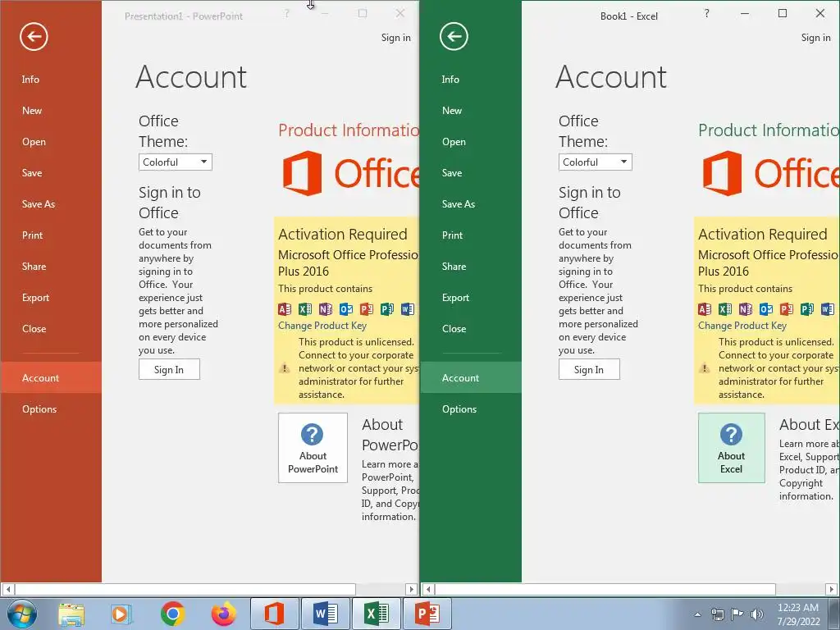Click the Sign in link atop PowerPoint

[396, 38]
